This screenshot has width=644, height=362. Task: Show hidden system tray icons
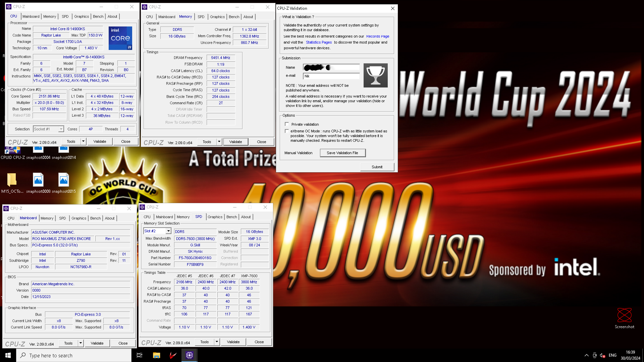[586, 355]
